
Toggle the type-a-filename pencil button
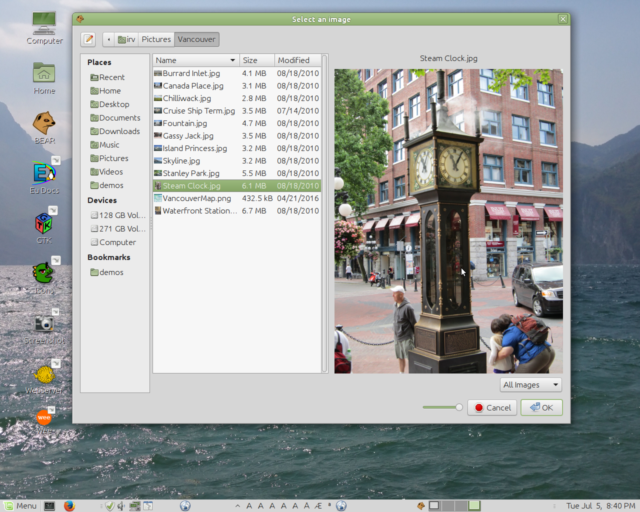[x=89, y=39]
